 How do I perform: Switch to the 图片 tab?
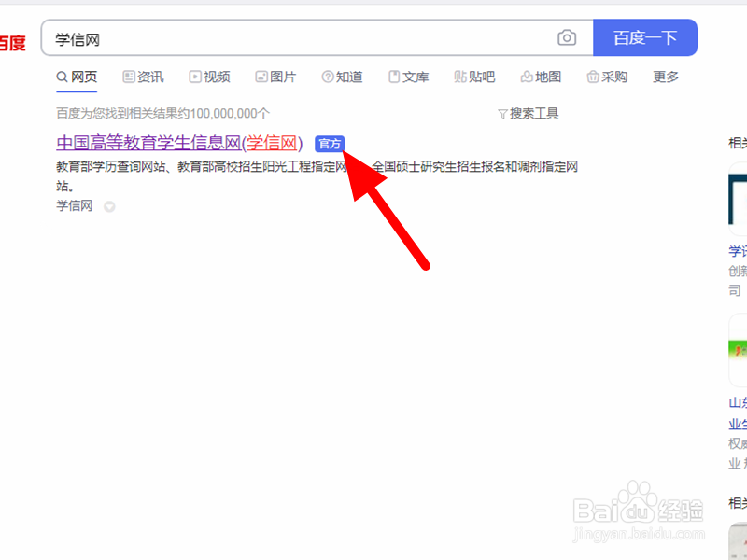tap(275, 77)
